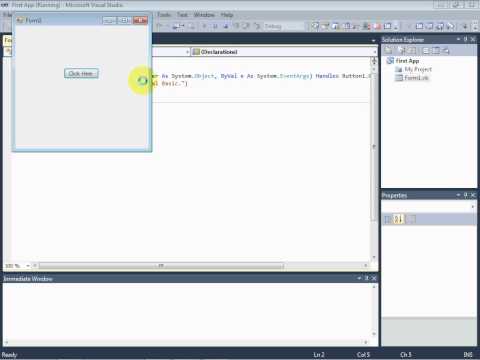Click the Immediate Window vertical scrollbar

(x=374, y=311)
